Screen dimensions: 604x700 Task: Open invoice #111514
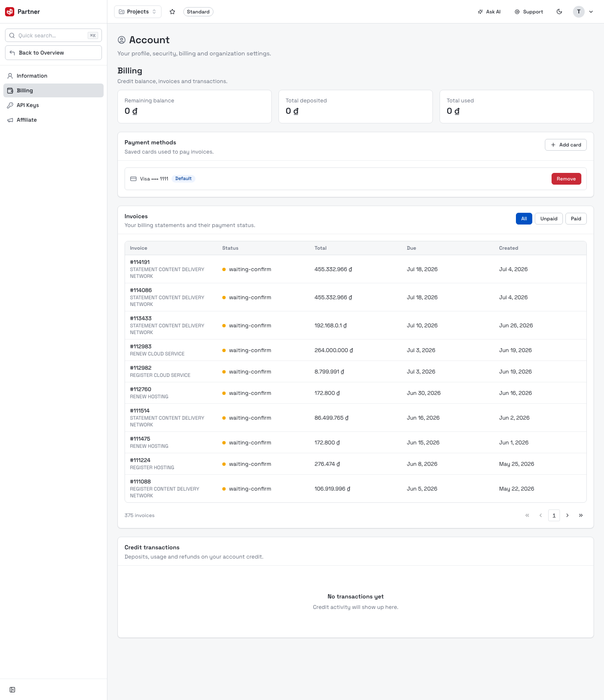[x=356, y=418]
